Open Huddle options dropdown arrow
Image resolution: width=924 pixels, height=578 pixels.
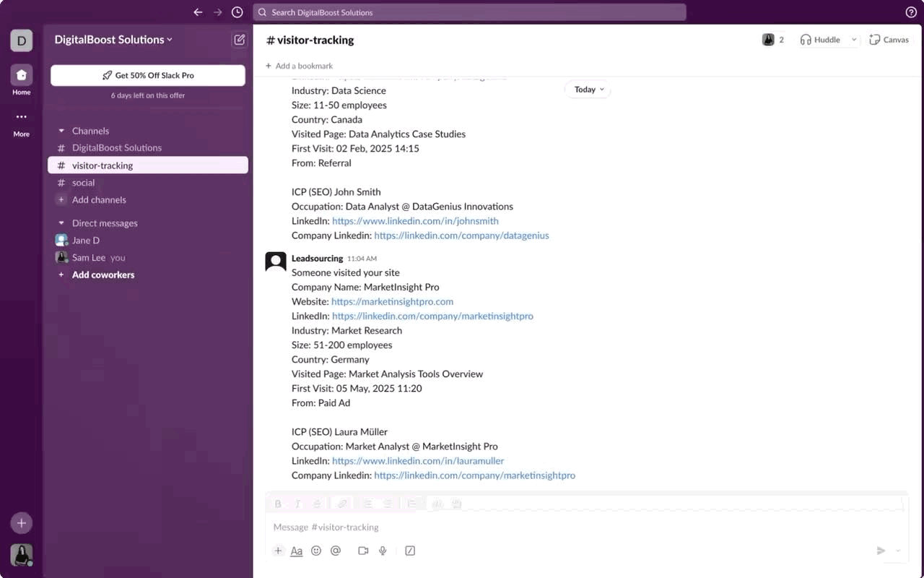[854, 40]
